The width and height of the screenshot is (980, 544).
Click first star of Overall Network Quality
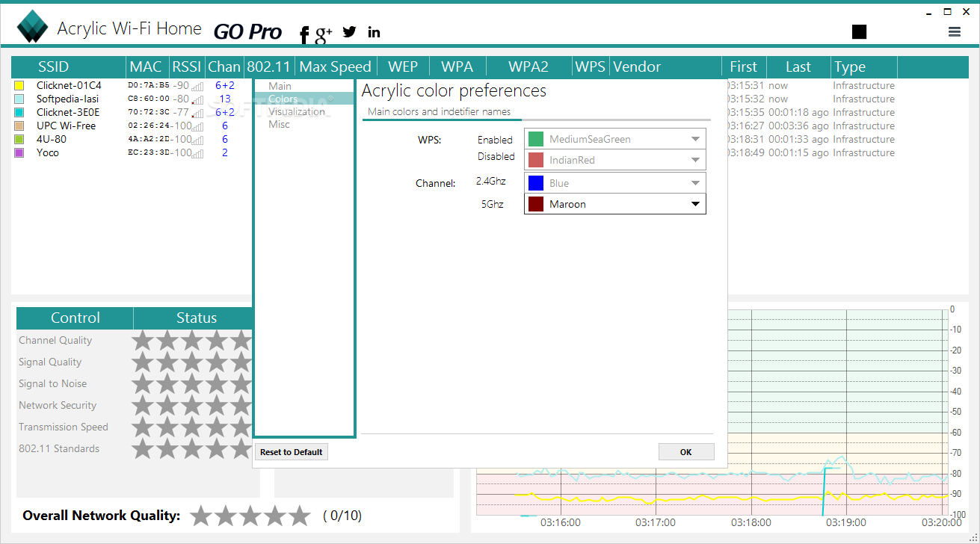tap(201, 516)
